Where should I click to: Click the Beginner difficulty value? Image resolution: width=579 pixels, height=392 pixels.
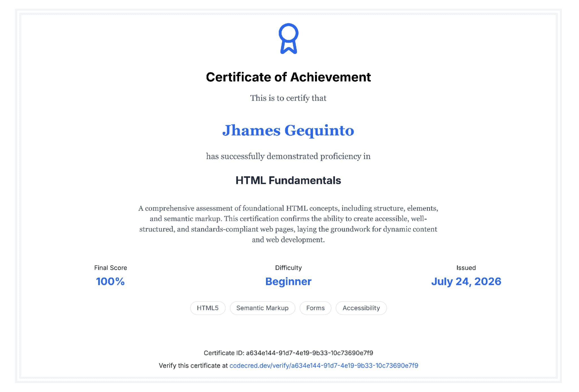click(x=288, y=282)
